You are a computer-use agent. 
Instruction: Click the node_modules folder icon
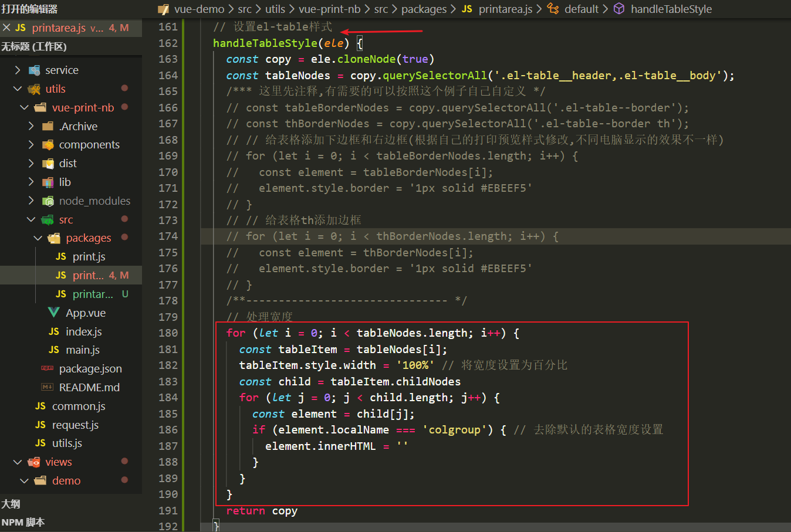(48, 201)
